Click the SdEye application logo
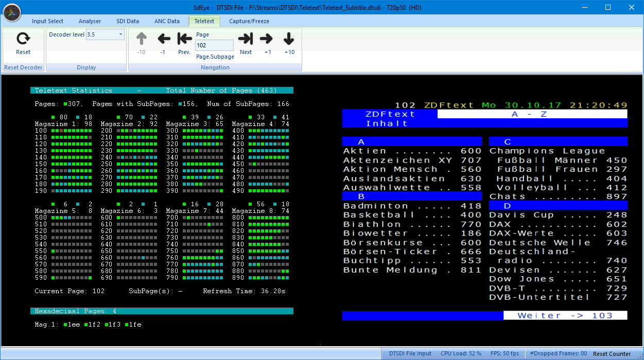Image resolution: width=644 pixels, height=360 pixels. point(12,12)
